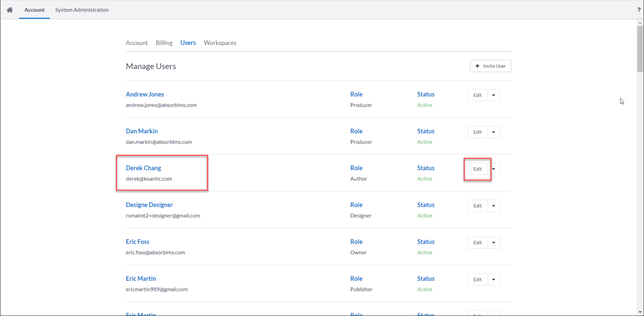Image resolution: width=644 pixels, height=316 pixels.
Task: Open System Administration tab
Action: [x=82, y=10]
